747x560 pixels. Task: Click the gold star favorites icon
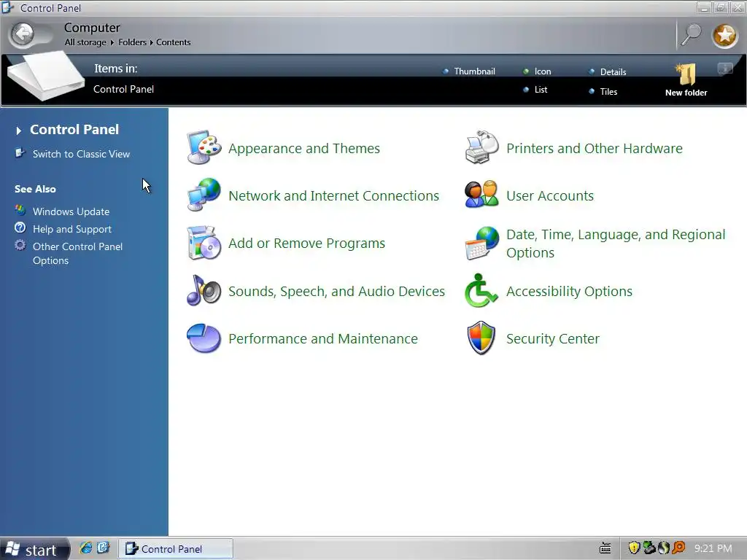click(x=724, y=35)
